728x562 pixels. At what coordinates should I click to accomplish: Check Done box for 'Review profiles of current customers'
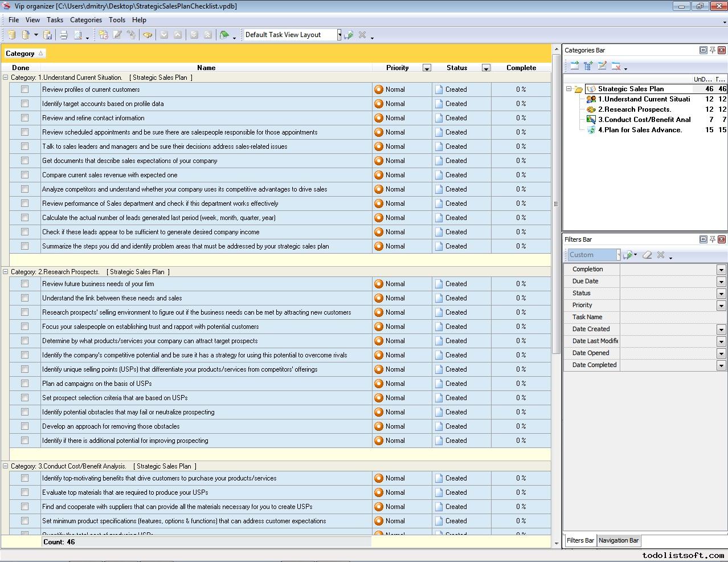pyautogui.click(x=24, y=89)
